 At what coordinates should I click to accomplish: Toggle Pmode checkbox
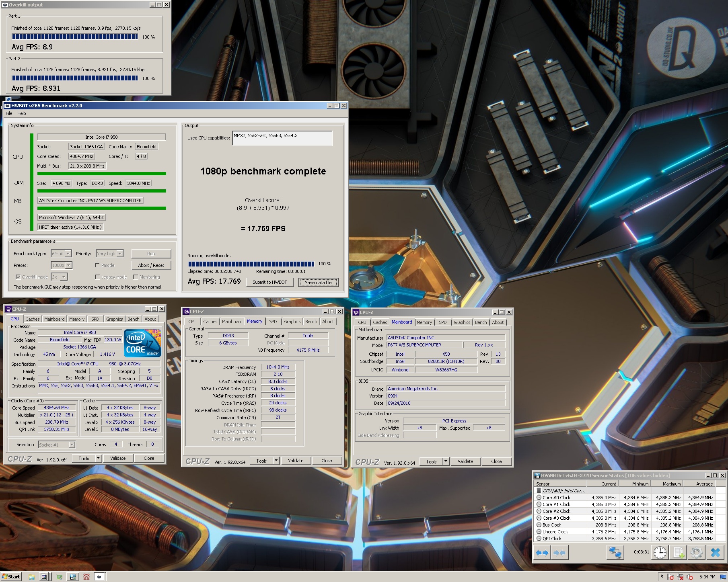point(97,265)
